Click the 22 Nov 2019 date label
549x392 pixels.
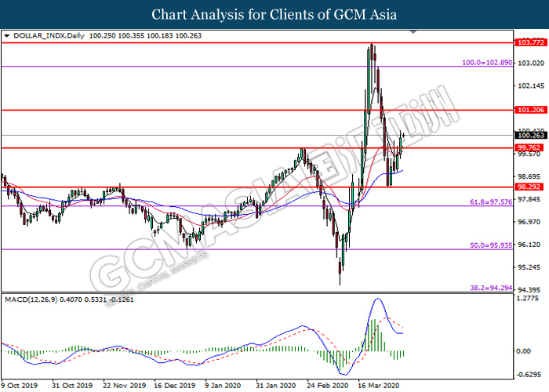pyautogui.click(x=124, y=386)
